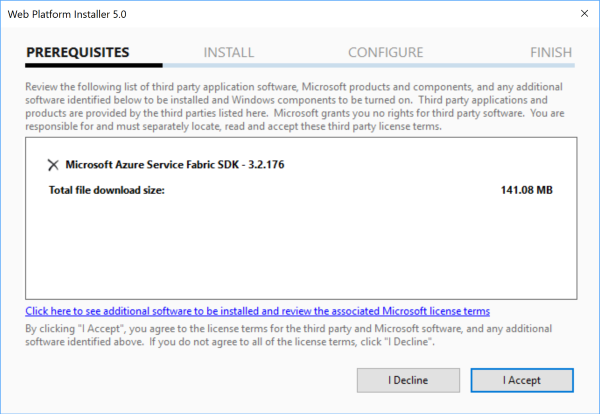This screenshot has width=600, height=414.
Task: Select the PREREQUISITES step tab
Action: tap(78, 52)
